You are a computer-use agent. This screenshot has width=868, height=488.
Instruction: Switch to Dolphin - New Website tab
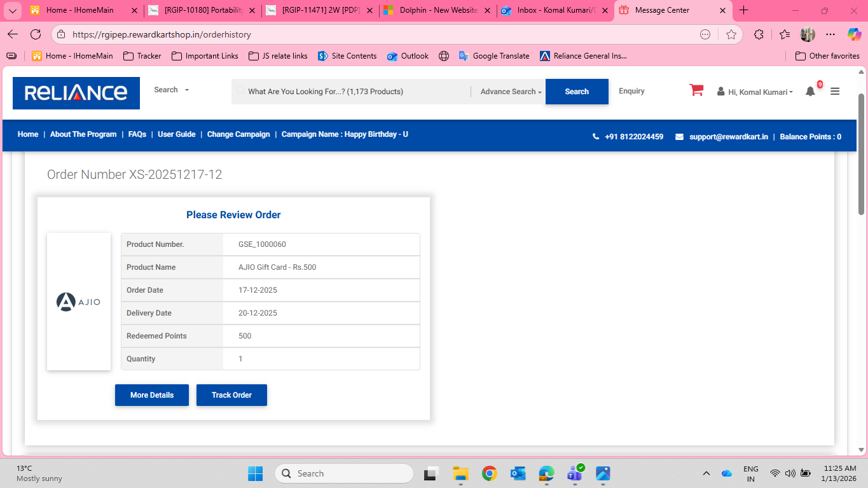[437, 10]
